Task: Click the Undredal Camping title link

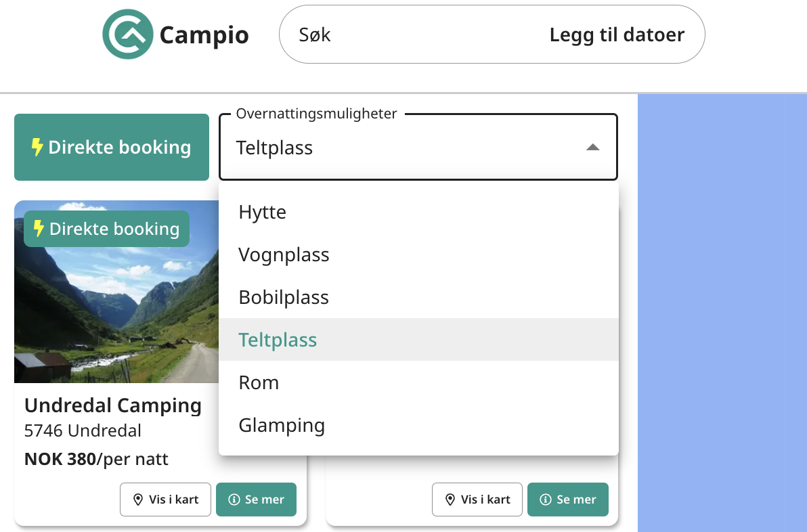Action: [x=112, y=405]
